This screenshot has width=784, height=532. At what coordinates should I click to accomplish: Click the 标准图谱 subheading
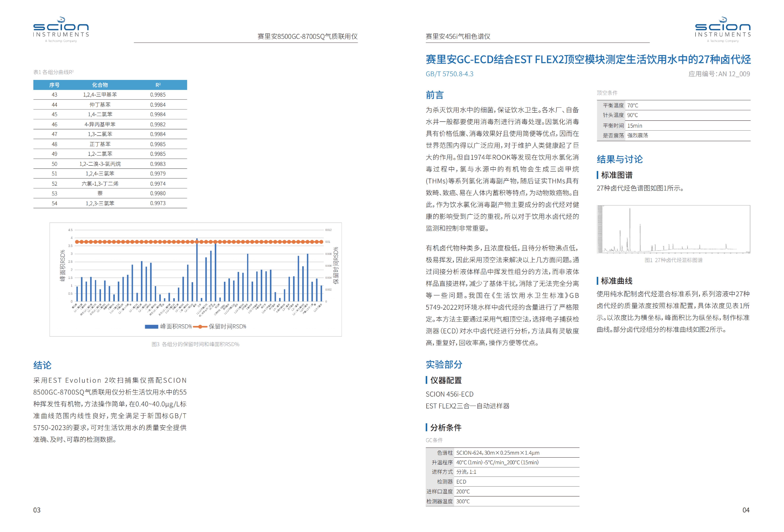click(x=617, y=175)
